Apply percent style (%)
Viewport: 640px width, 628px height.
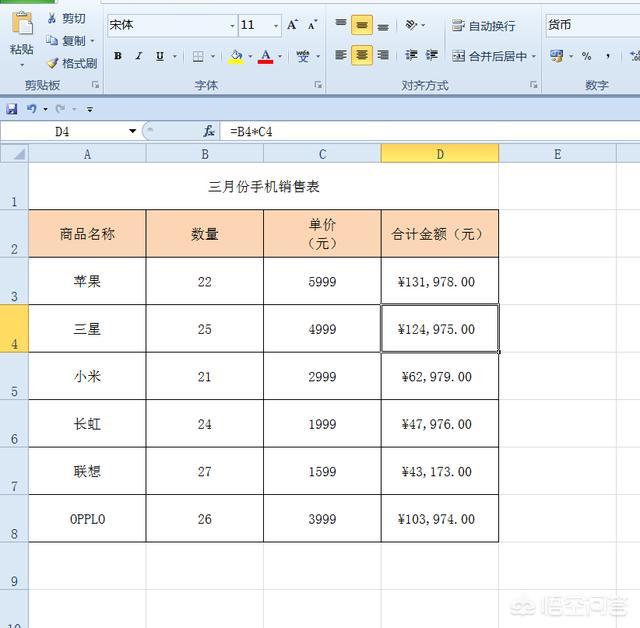click(586, 56)
